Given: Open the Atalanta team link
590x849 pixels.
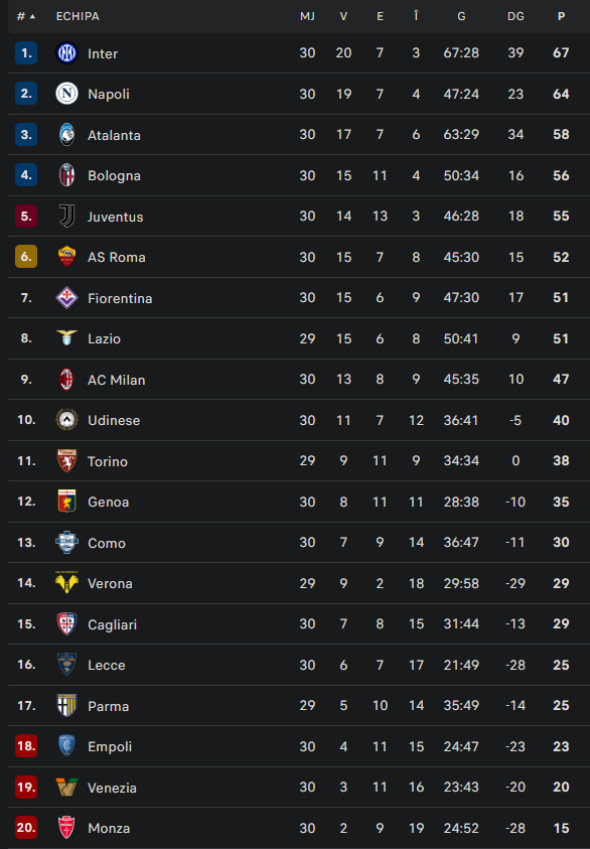Looking at the screenshot, I should click(114, 135).
